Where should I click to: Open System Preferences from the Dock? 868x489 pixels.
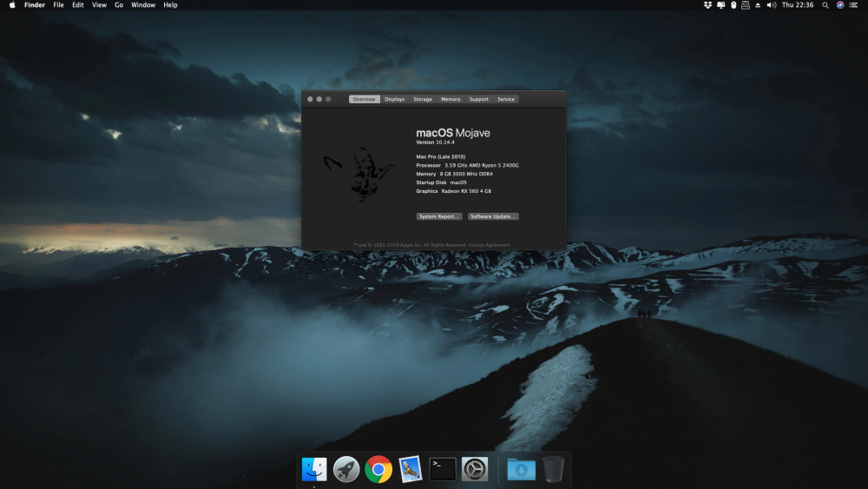coord(475,469)
